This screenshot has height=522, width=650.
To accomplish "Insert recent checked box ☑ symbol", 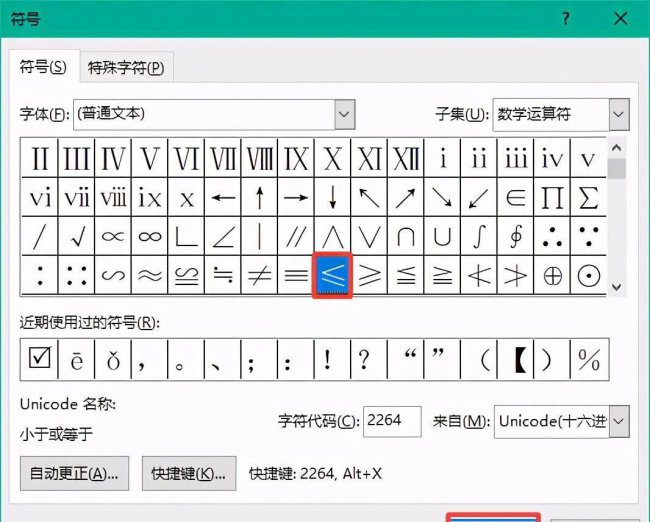I will pyautogui.click(x=39, y=359).
